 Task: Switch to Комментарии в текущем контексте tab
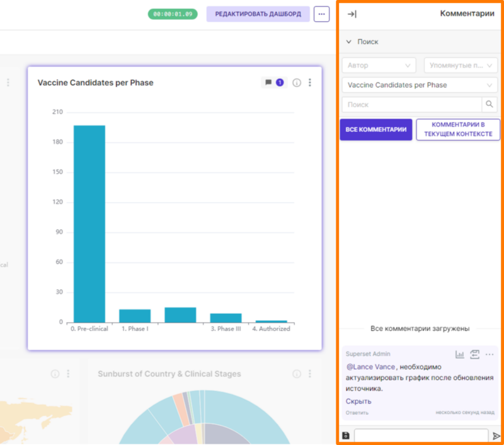pyautogui.click(x=458, y=130)
